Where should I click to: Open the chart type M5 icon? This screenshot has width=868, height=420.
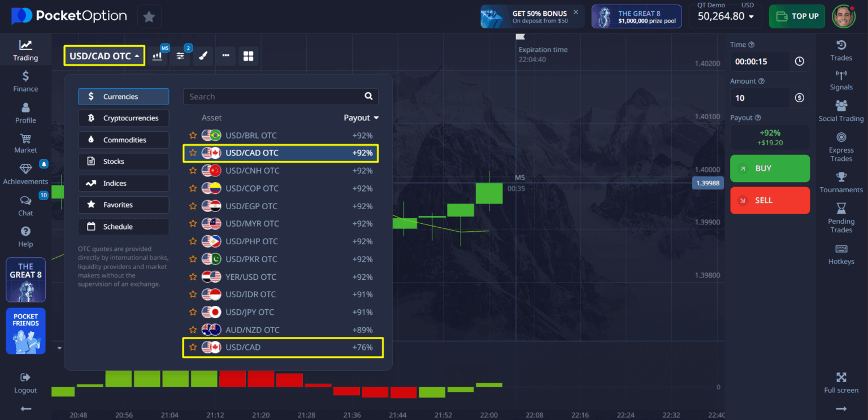158,56
